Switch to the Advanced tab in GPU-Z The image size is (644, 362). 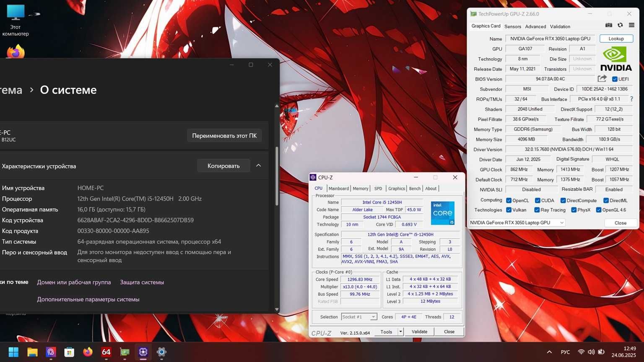point(535,26)
